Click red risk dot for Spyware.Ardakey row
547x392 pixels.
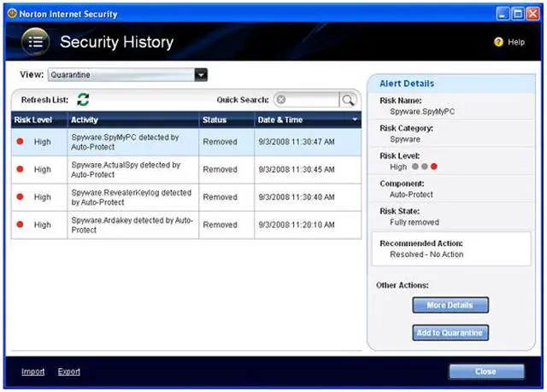pyautogui.click(x=20, y=225)
